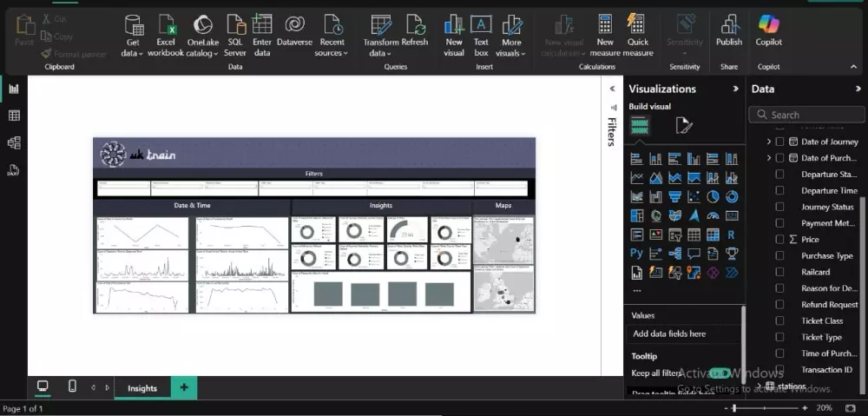Click Excel workbook data source
The image size is (868, 416).
pos(166,36)
